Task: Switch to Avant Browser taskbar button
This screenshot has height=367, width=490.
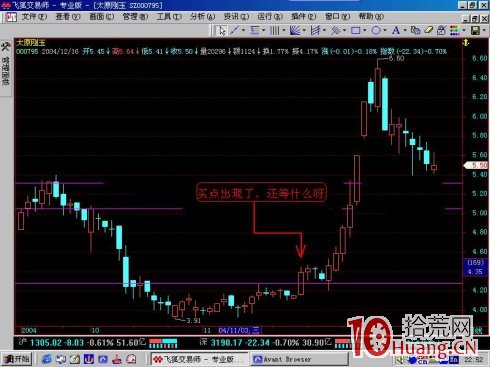Action: pyautogui.click(x=299, y=359)
